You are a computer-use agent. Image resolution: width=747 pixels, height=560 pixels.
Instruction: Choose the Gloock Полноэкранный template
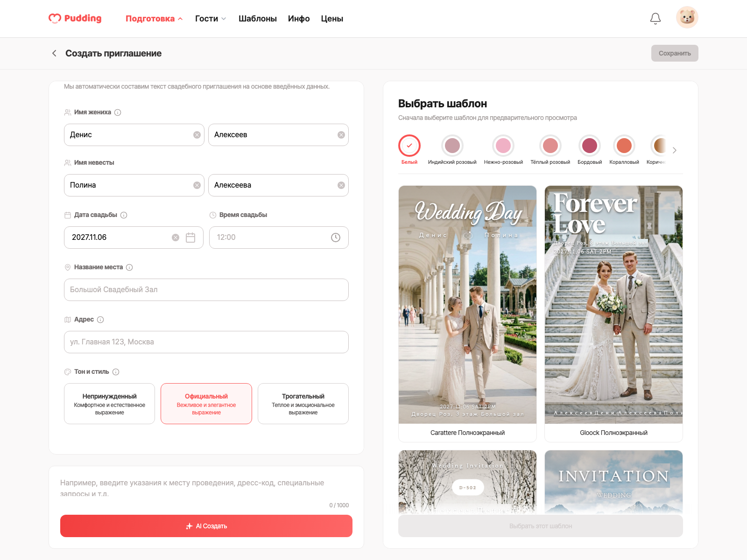point(613,314)
